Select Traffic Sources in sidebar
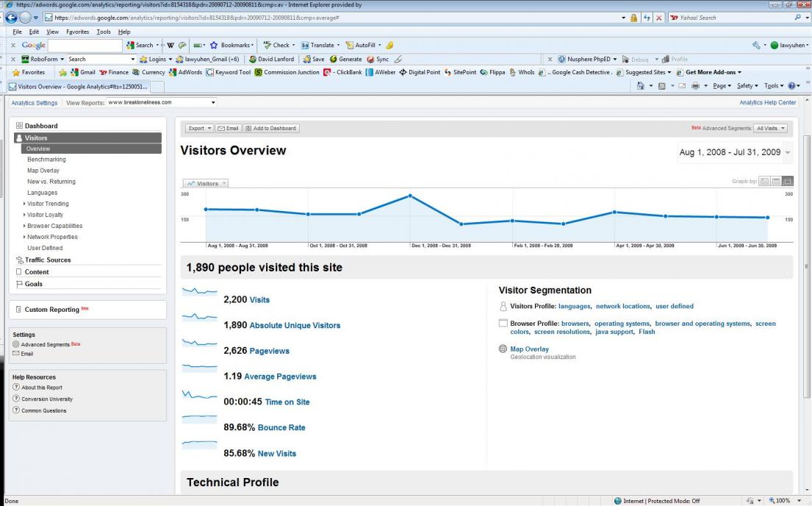 click(48, 260)
